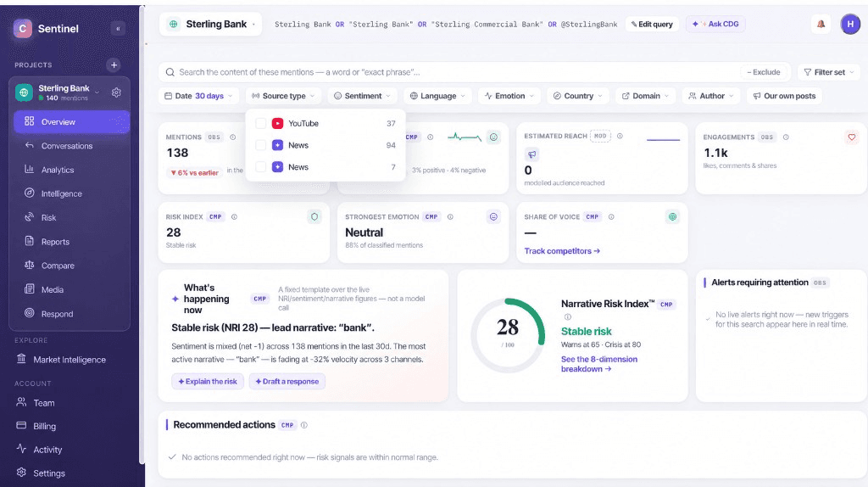Viewport: 868px width, 487px height.
Task: Add a new project with the plus icon
Action: (114, 64)
